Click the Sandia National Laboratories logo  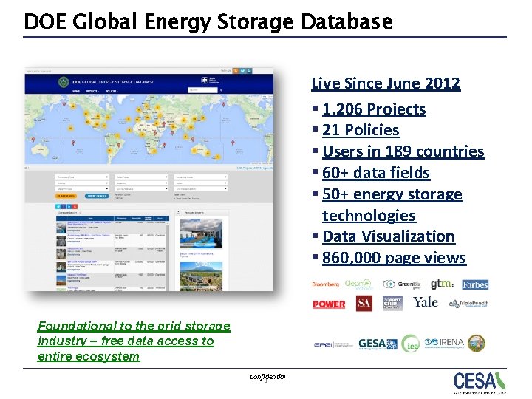click(211, 81)
